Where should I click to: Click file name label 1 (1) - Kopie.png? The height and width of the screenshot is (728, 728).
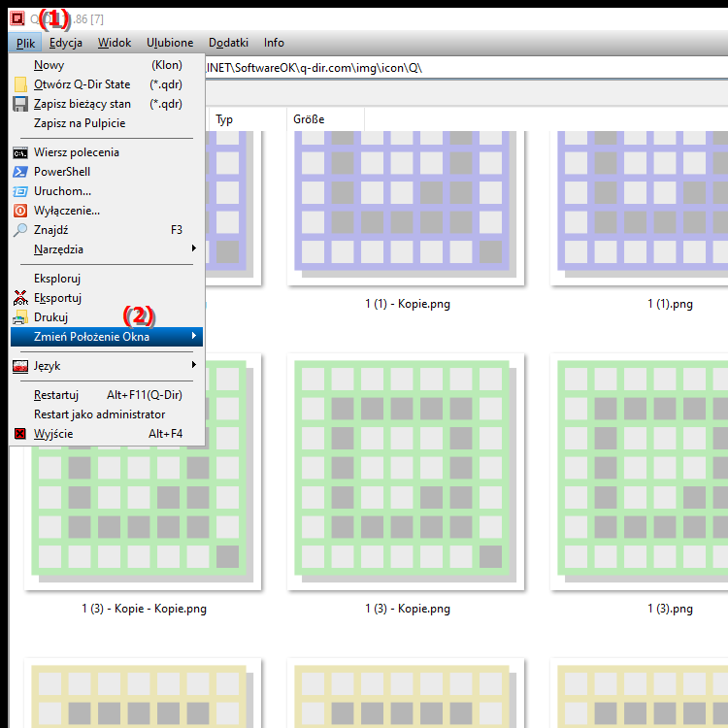[408, 304]
